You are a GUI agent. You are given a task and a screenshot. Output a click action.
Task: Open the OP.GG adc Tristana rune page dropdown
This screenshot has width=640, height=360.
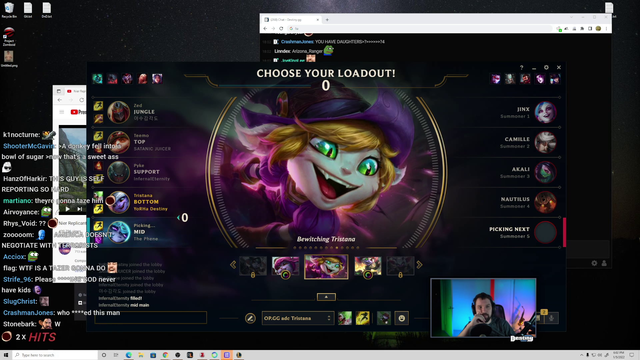pos(298,318)
